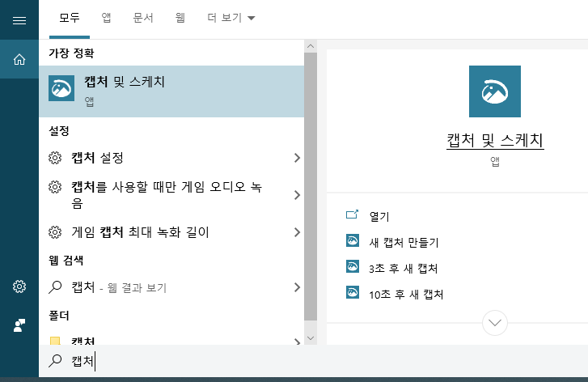Switch to the 모두 tab

70,18
